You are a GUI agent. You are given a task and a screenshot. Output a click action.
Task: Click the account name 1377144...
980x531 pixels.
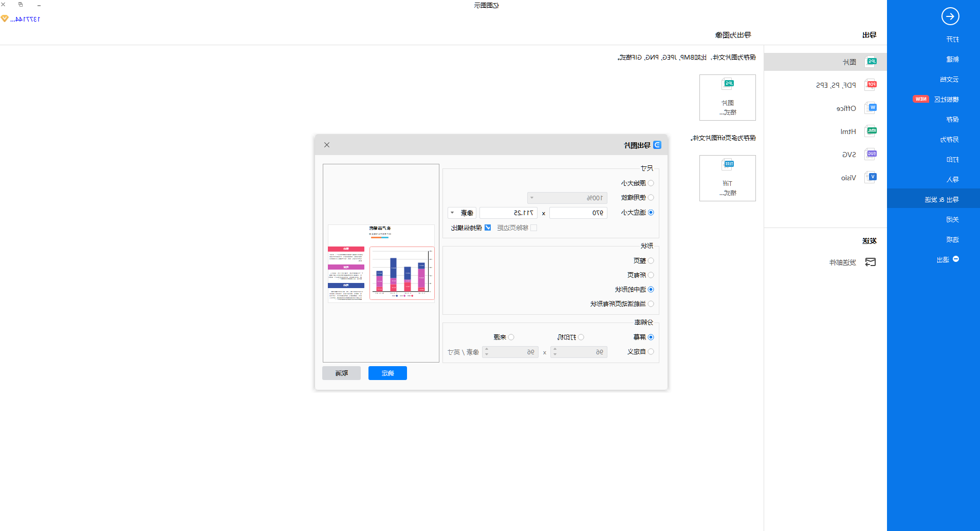coord(25,19)
